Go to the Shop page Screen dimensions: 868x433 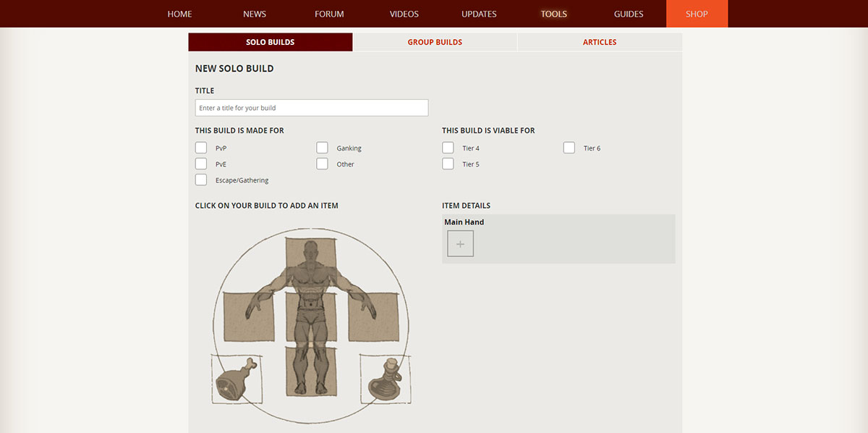pos(697,14)
